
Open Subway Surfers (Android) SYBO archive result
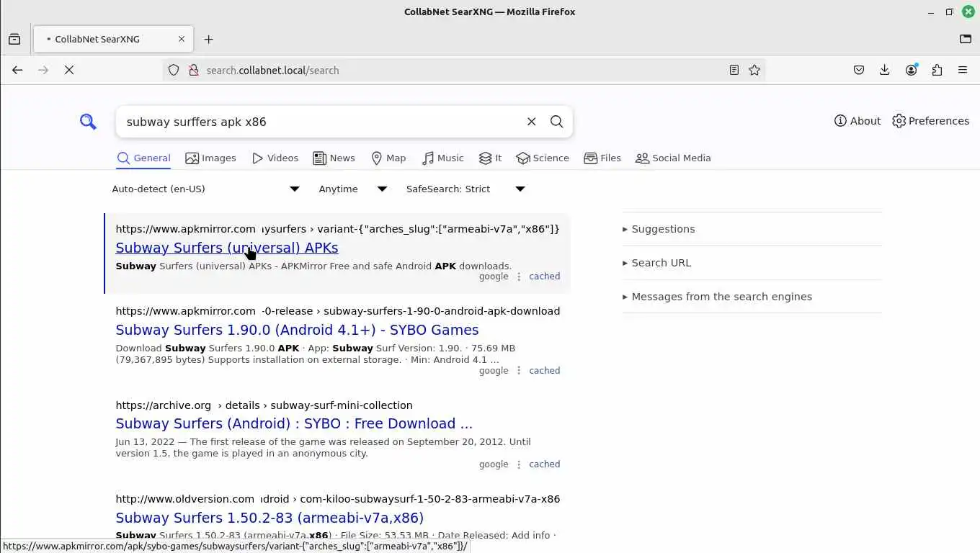pos(294,423)
